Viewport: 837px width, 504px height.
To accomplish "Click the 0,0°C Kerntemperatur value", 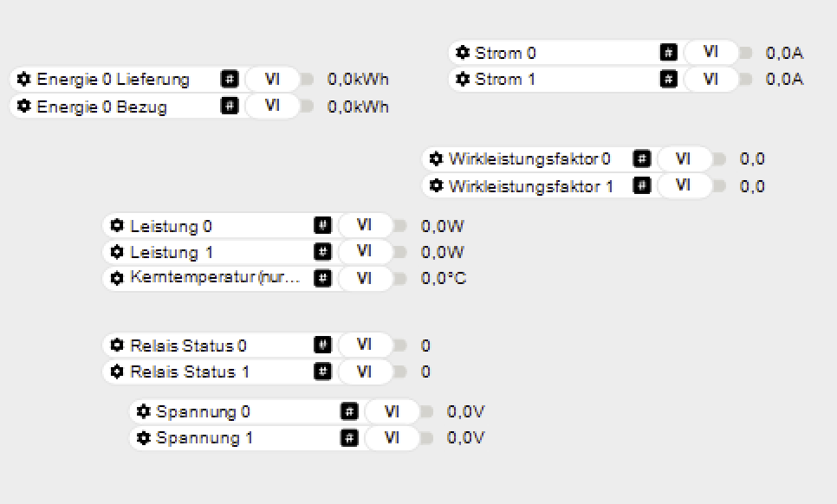I will click(x=444, y=278).
